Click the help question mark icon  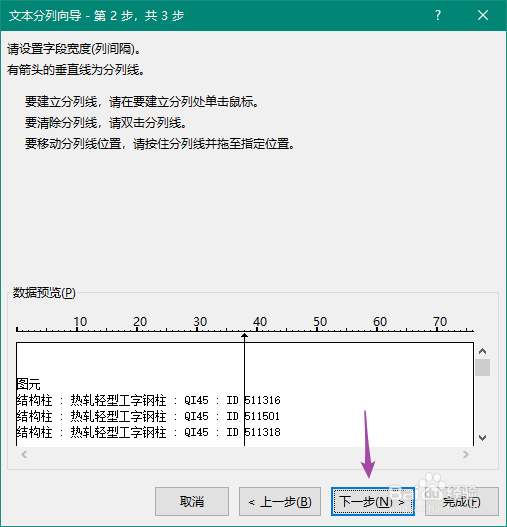437,15
